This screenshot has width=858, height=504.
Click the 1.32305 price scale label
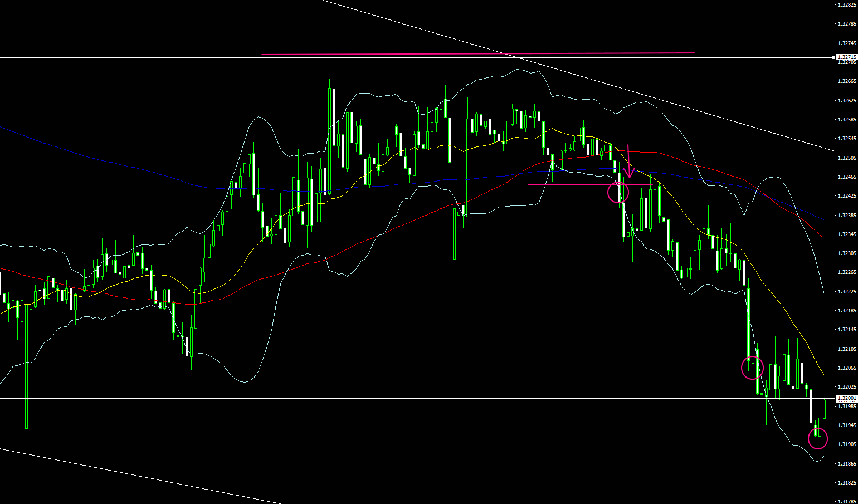click(x=847, y=253)
